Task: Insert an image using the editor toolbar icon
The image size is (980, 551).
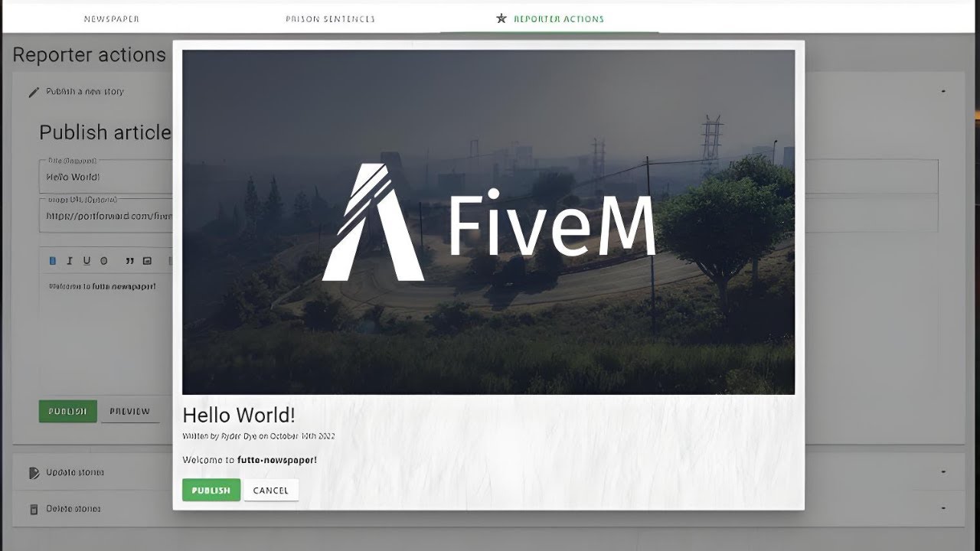Action: click(x=147, y=261)
